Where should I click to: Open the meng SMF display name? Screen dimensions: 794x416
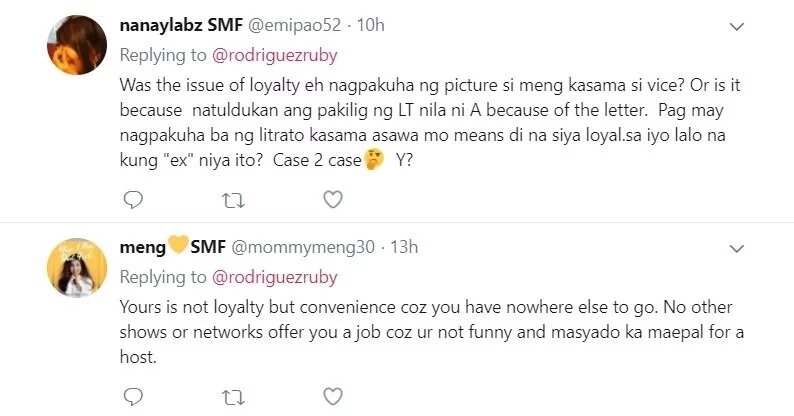point(173,247)
